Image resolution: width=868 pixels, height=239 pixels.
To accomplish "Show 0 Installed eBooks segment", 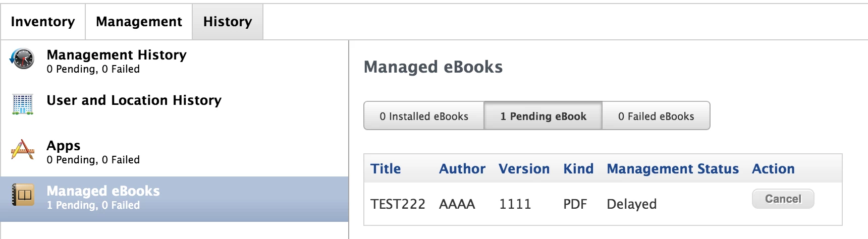I will click(424, 116).
